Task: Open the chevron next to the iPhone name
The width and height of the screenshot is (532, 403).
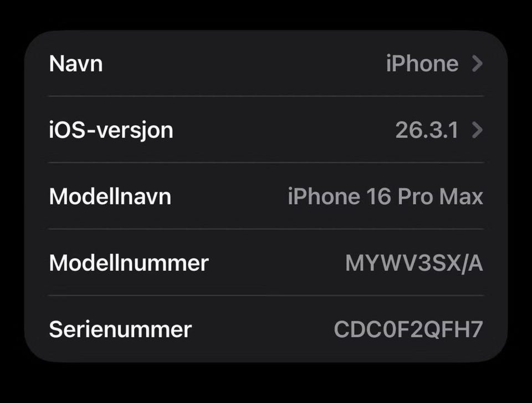Action: pyautogui.click(x=477, y=64)
